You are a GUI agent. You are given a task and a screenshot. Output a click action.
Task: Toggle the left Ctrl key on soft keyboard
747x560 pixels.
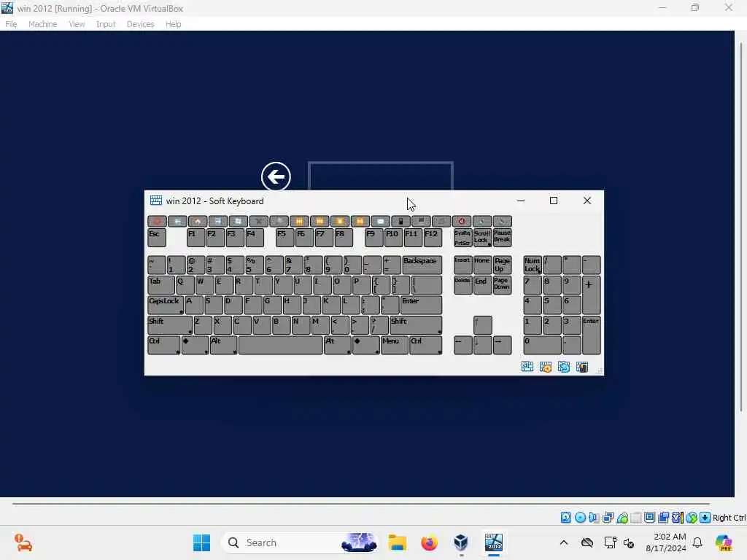(164, 345)
